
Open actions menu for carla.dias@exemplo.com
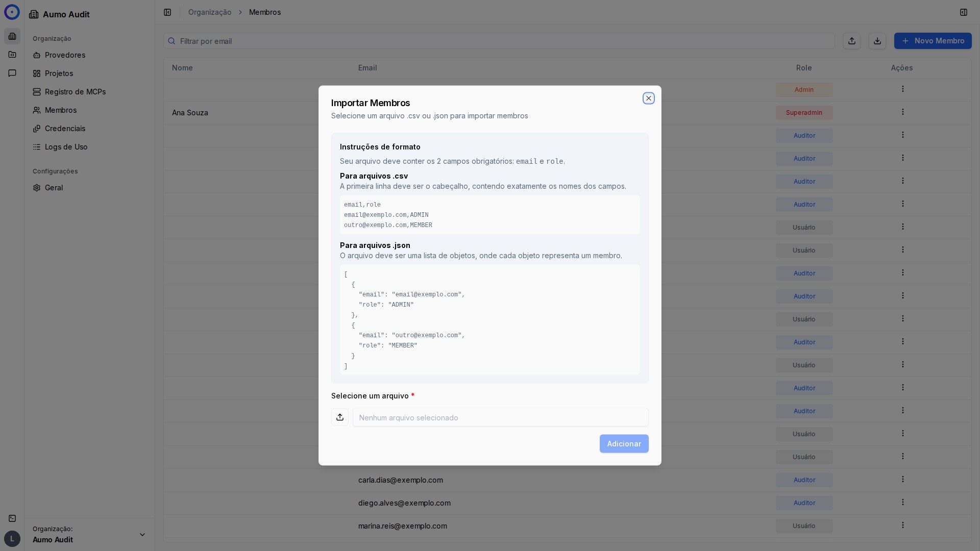click(902, 479)
